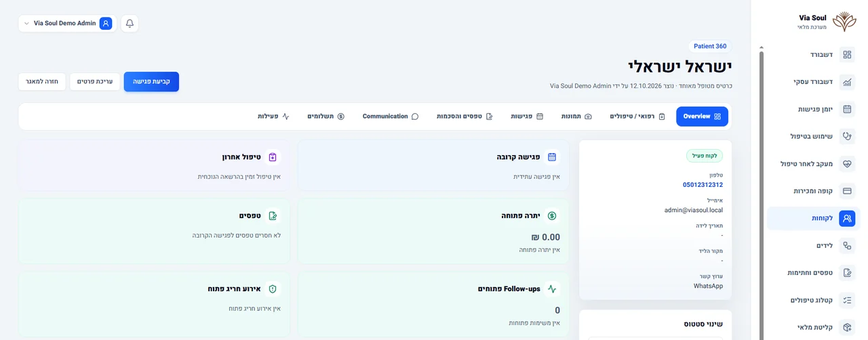Click the יומן פגישות calendar icon
This screenshot has height=340, width=868.
[847, 109]
